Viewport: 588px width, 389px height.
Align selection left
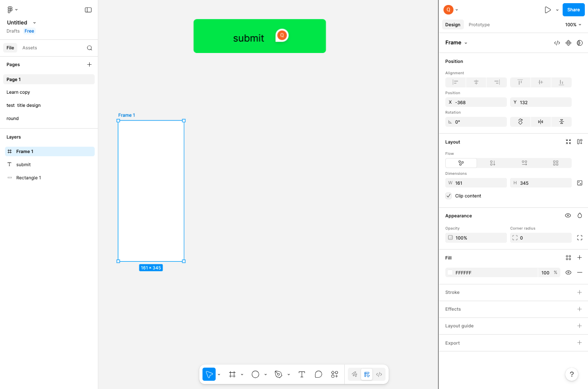coord(455,82)
